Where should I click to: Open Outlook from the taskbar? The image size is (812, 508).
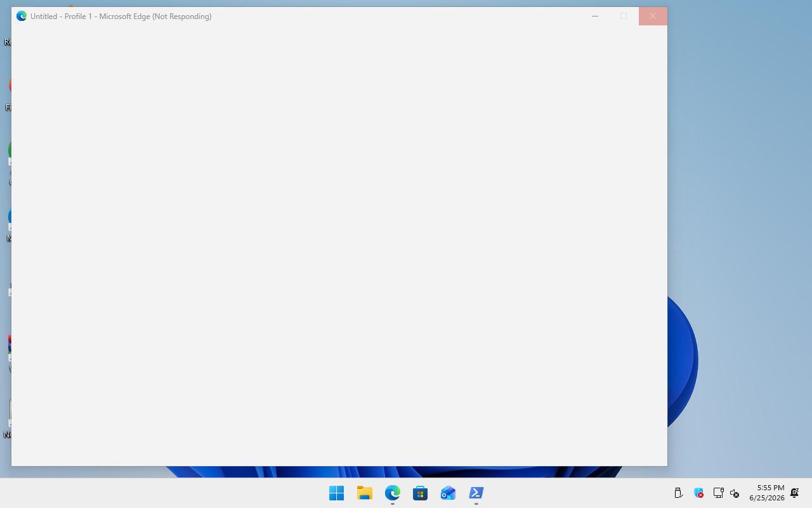[448, 493]
